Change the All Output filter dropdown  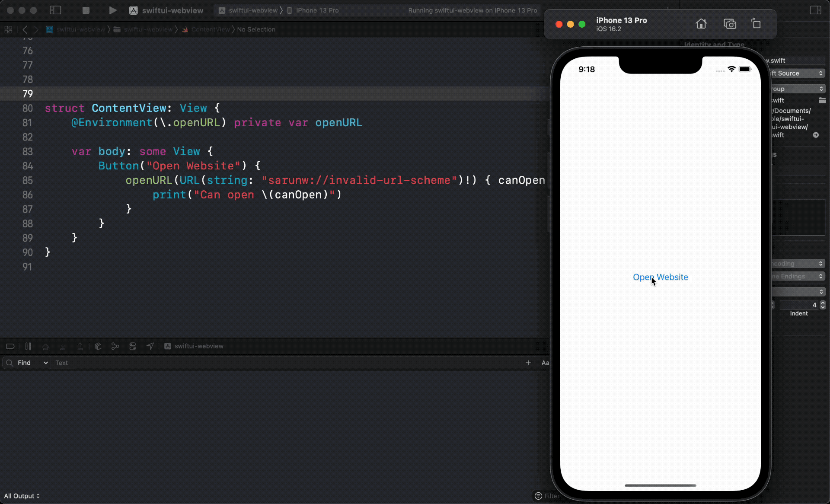point(22,496)
